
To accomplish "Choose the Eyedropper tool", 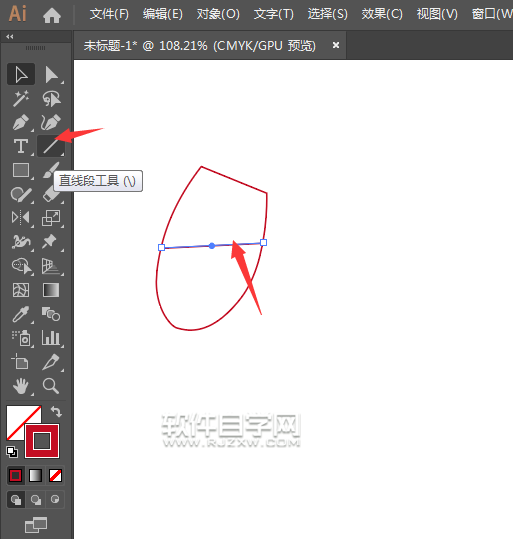I will 21,314.
